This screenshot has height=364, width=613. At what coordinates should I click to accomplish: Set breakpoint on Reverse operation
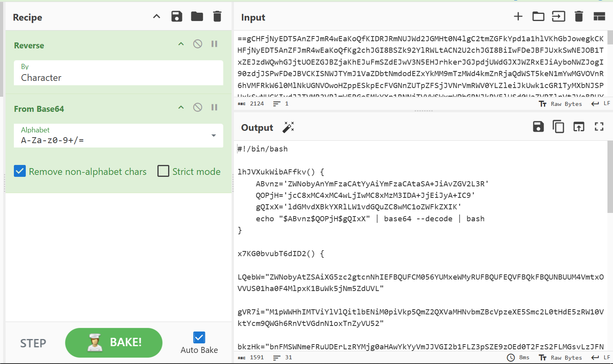pos(215,44)
